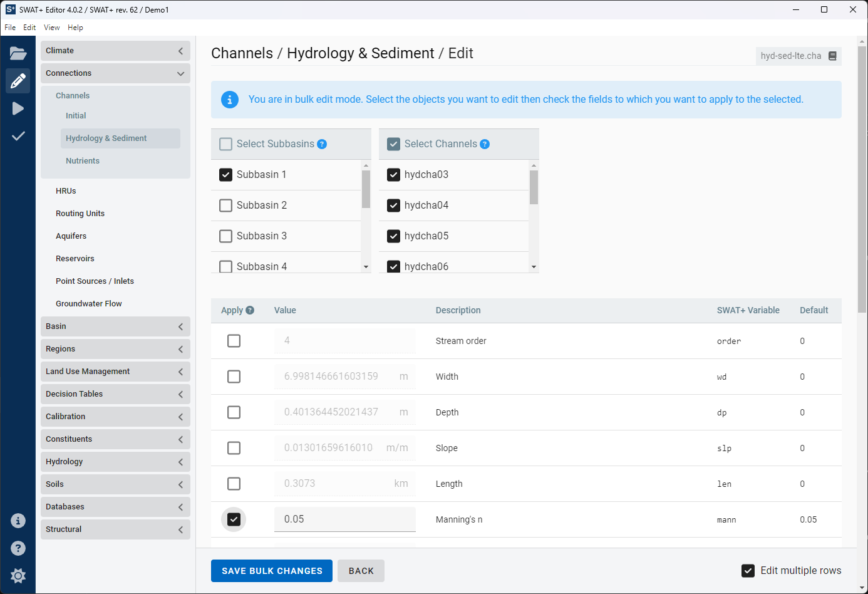Click Save Bulk Changes button
This screenshot has width=868, height=594.
[272, 571]
